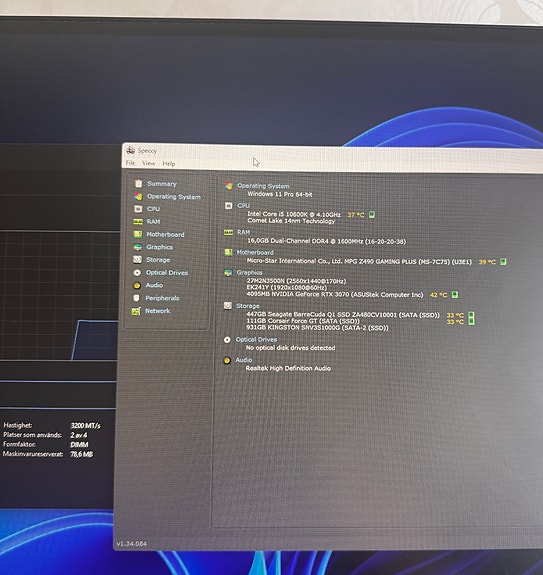
Task: Open the View menu
Action: [x=148, y=163]
